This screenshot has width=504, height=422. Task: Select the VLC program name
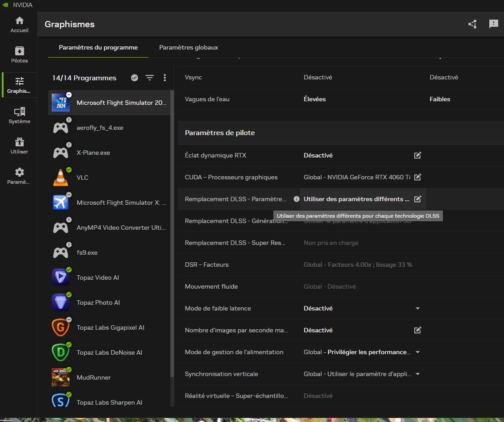pyautogui.click(x=82, y=178)
